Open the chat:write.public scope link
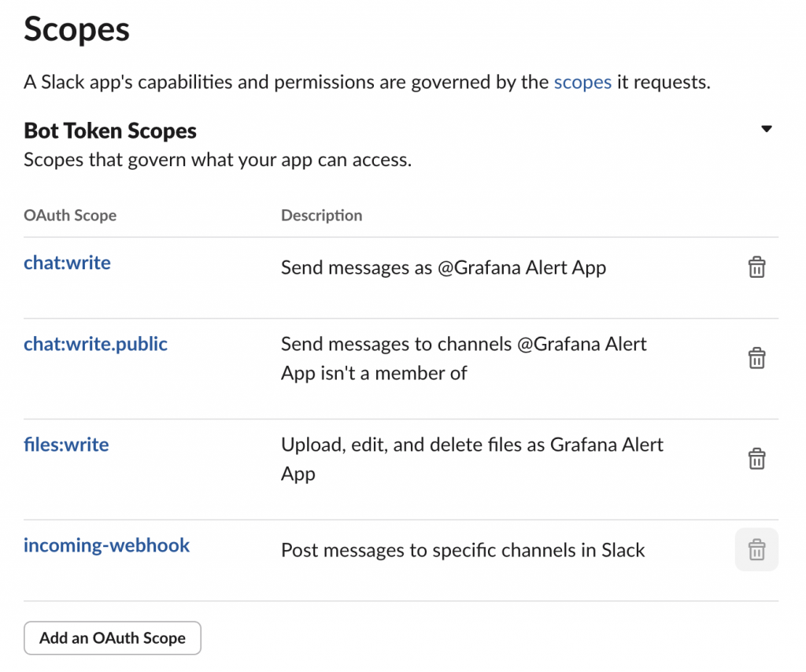Screen dimensions: 806x672 95,344
